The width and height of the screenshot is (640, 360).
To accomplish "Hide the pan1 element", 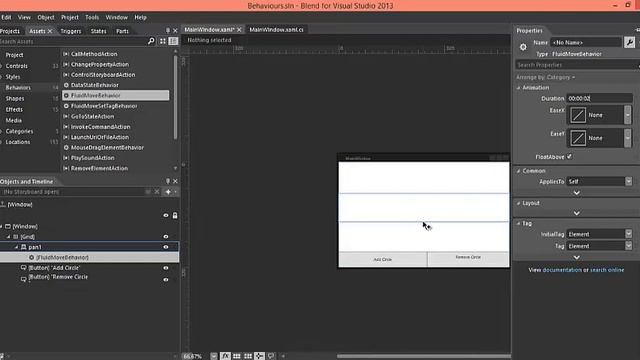I will 166,247.
